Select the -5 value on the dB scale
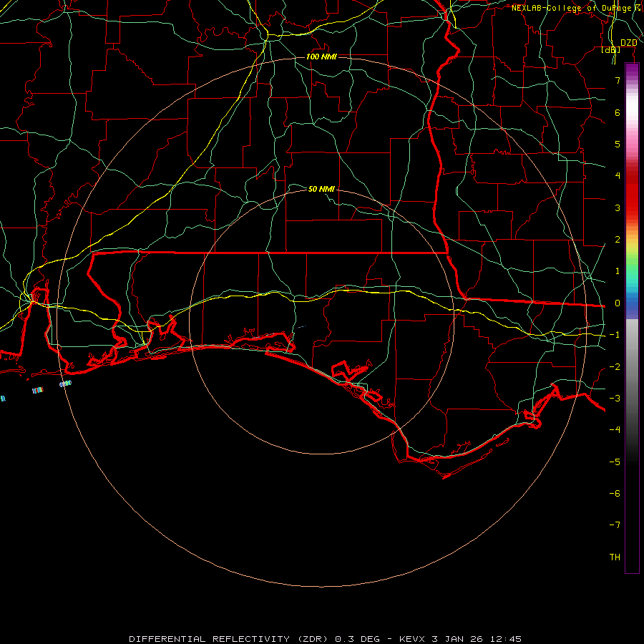 click(615, 462)
